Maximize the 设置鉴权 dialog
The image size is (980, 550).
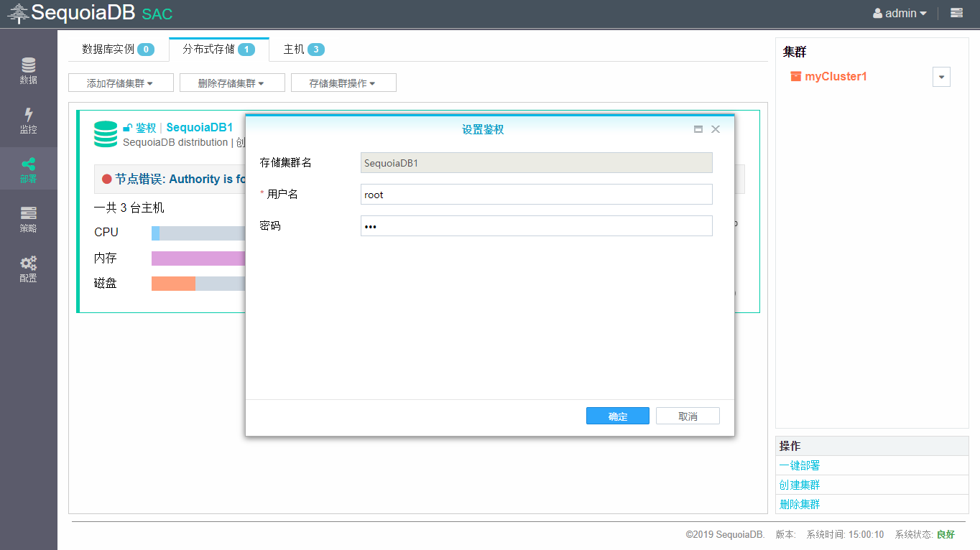click(x=698, y=129)
